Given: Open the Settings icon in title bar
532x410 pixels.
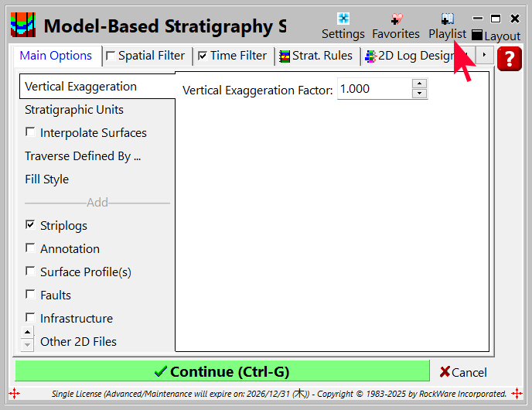Looking at the screenshot, I should pos(343,19).
